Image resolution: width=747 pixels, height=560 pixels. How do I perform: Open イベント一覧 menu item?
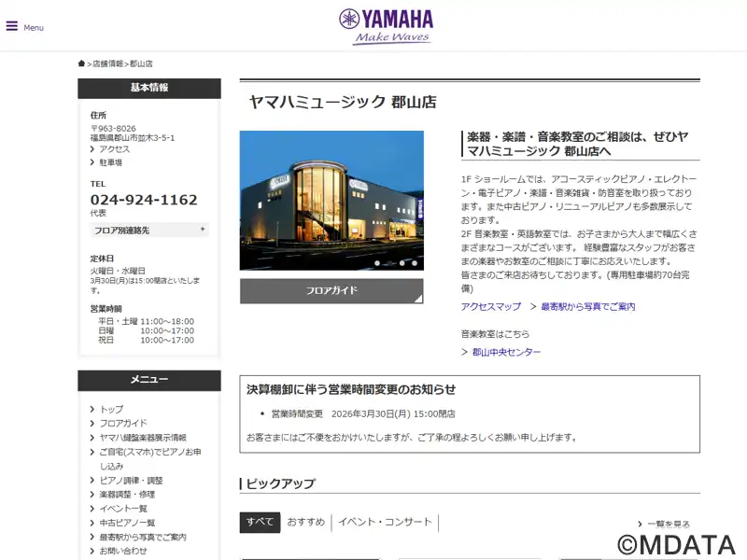(123, 508)
